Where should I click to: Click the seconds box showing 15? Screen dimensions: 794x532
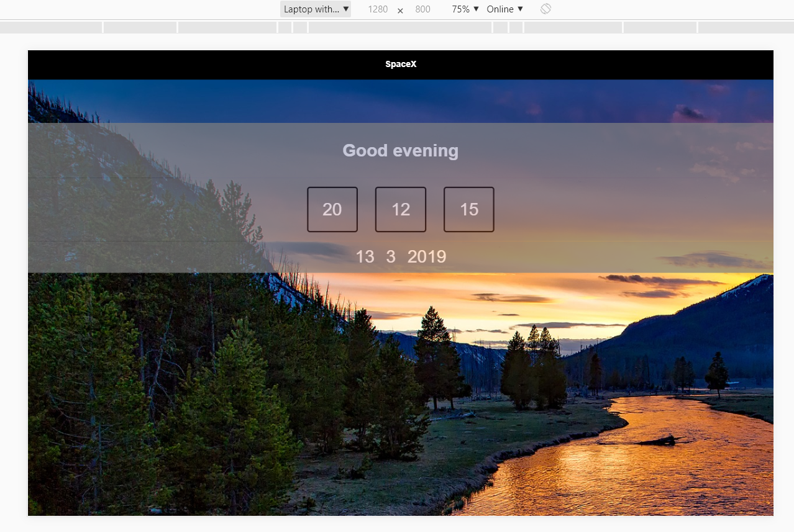pyautogui.click(x=469, y=210)
